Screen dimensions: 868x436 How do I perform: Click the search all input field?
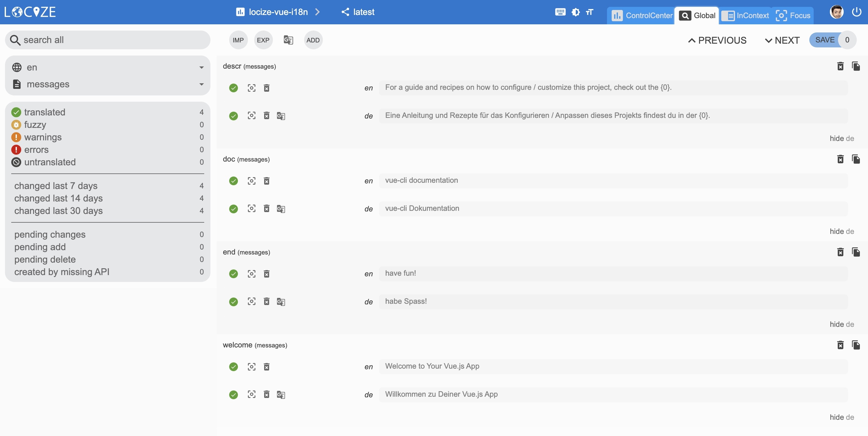108,40
